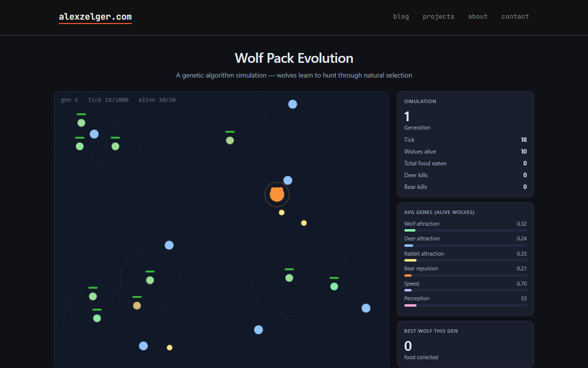Screen dimensions: 588x368
Task: Visit the about page
Action: coord(478,17)
